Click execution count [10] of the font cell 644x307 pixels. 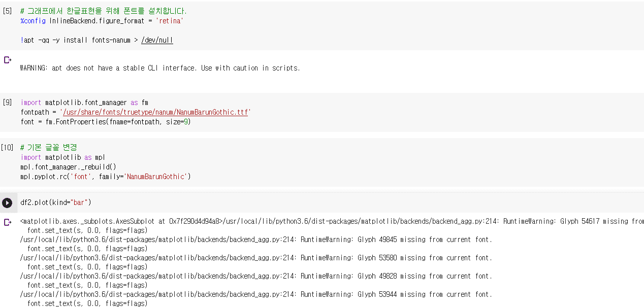coord(7,148)
